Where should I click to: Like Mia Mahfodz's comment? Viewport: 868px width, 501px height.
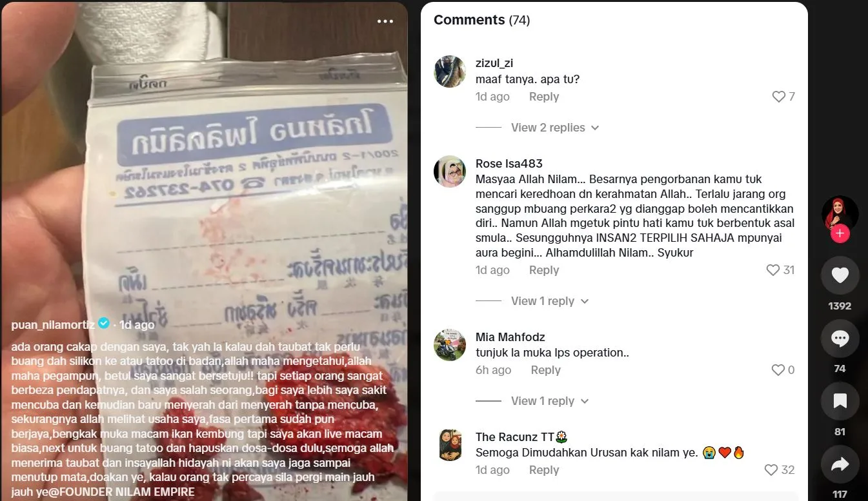779,370
